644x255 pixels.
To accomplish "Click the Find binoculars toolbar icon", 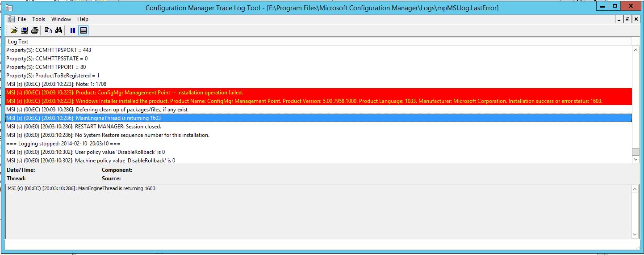I will point(59,30).
